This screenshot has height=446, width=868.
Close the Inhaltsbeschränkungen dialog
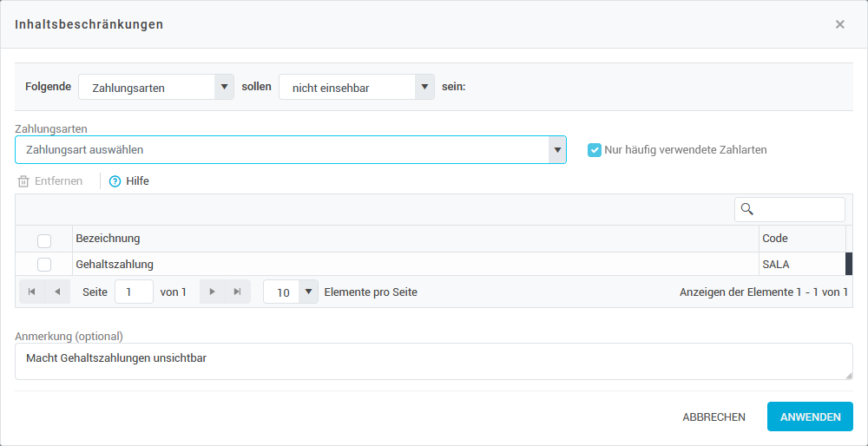pos(839,24)
